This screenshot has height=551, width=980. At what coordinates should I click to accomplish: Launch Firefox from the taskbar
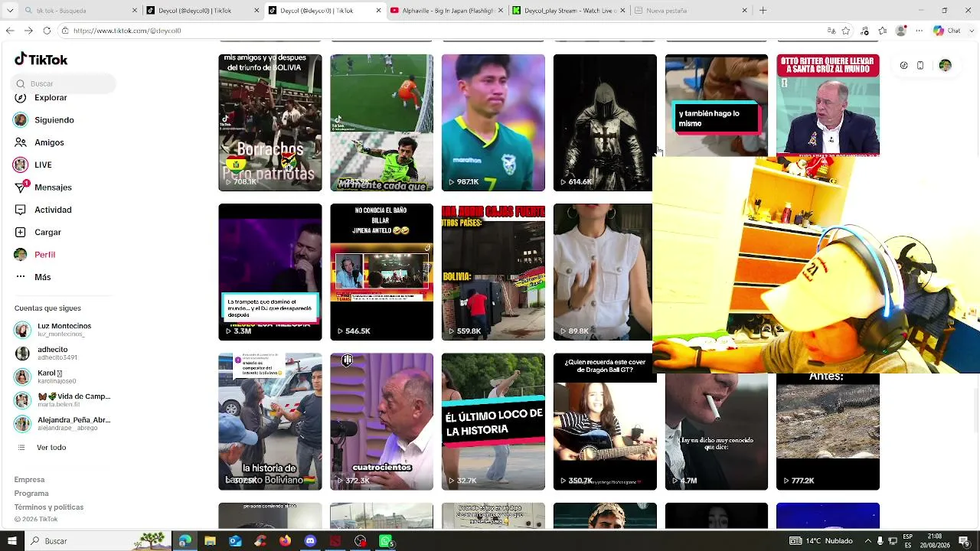click(285, 541)
